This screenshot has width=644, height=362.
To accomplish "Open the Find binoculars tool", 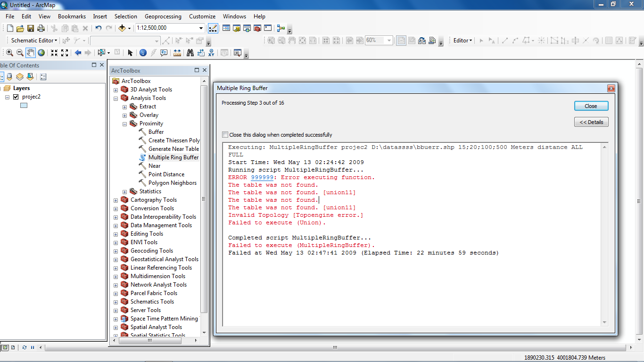I will [190, 53].
